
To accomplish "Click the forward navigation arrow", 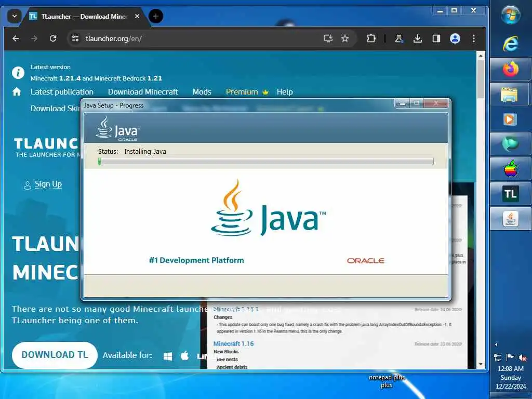I will tap(34, 38).
